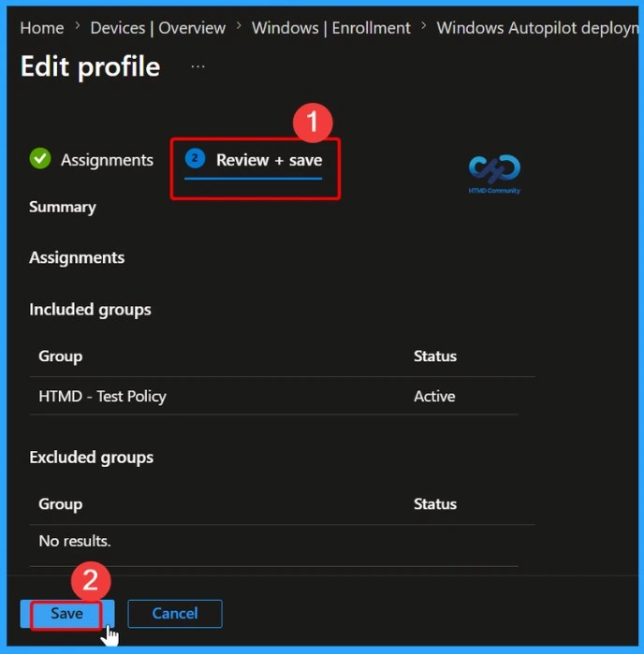
Task: Click the Status header under Excluded groups
Action: coord(435,504)
